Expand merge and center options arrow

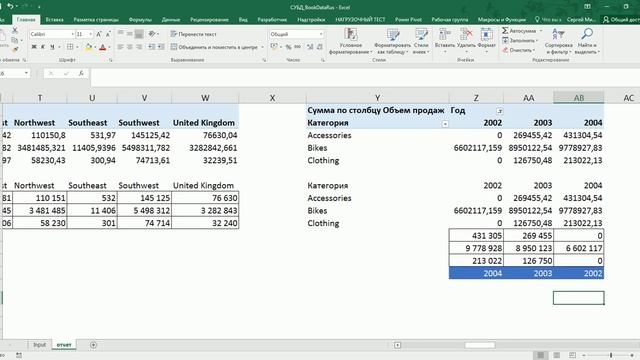(262, 47)
